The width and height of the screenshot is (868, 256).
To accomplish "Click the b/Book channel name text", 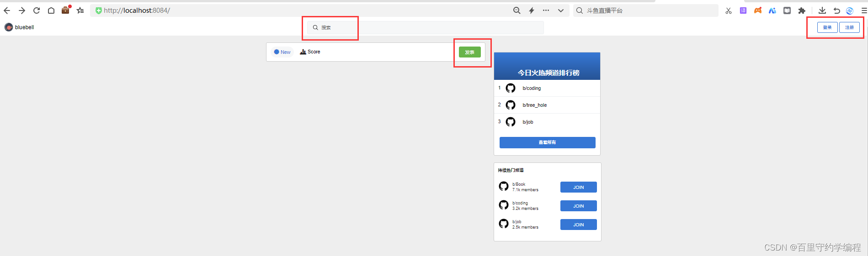I will [519, 184].
